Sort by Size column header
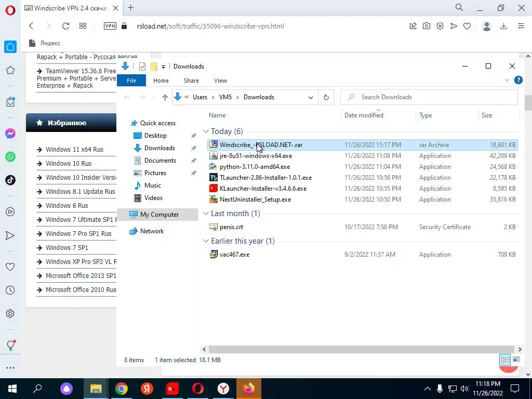 tap(486, 115)
